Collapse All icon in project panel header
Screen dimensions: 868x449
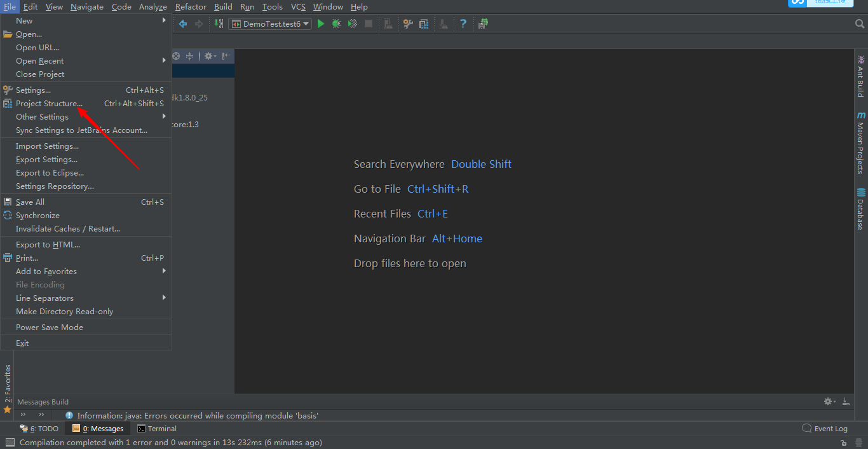tap(189, 56)
